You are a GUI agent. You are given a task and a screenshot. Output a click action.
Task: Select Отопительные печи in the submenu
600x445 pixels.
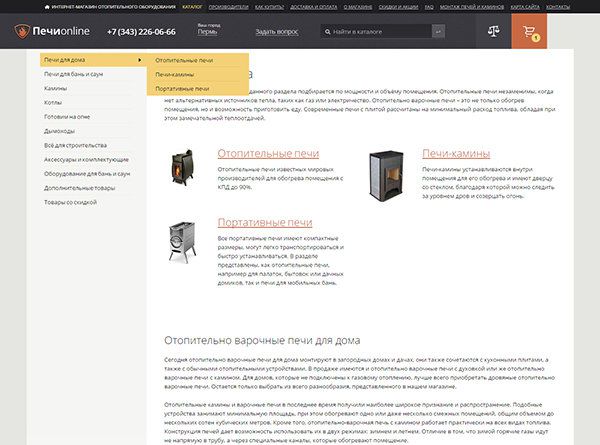[184, 60]
